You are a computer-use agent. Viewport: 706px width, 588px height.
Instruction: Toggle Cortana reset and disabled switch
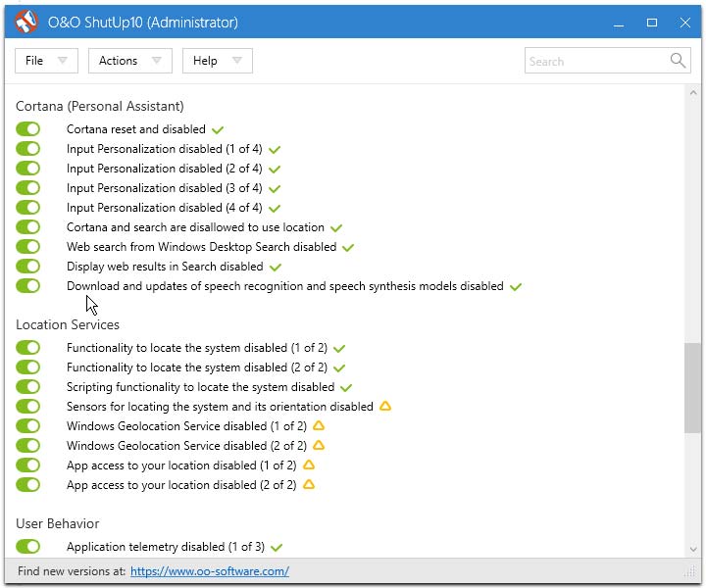27,129
